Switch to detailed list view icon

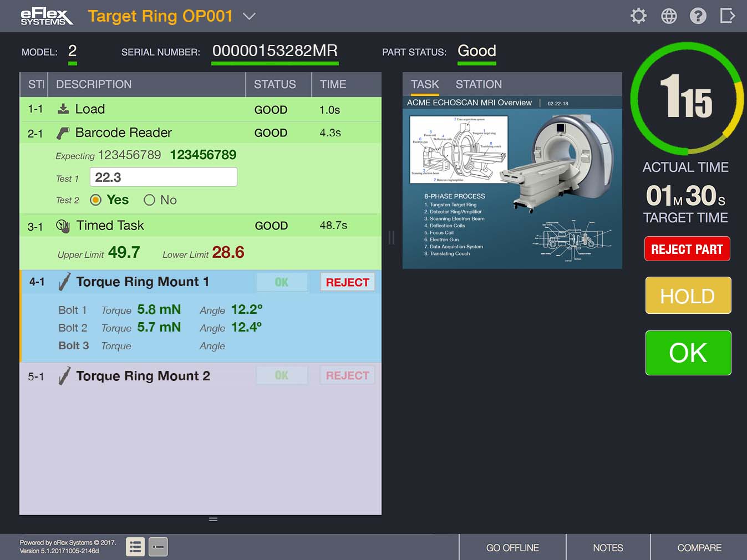click(135, 547)
